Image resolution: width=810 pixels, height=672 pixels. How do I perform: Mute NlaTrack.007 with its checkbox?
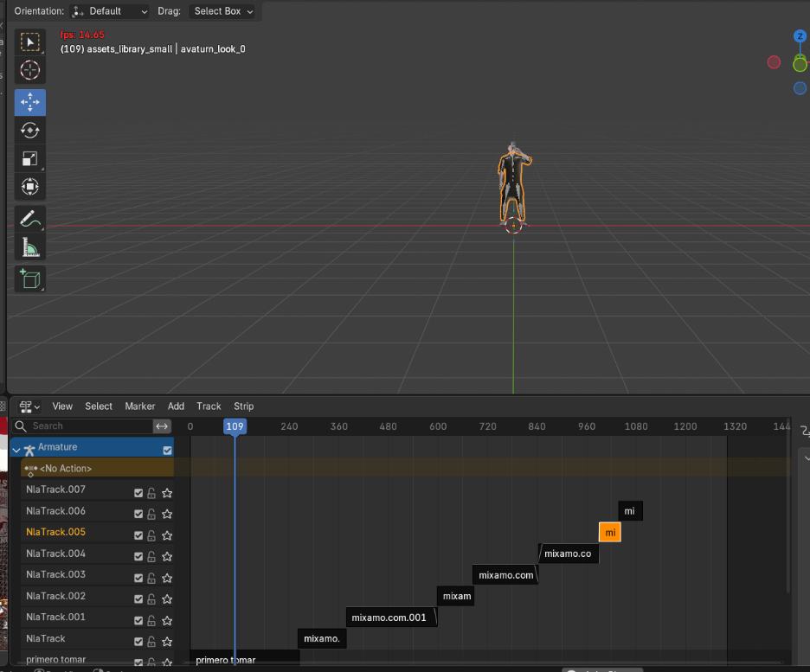click(x=138, y=493)
